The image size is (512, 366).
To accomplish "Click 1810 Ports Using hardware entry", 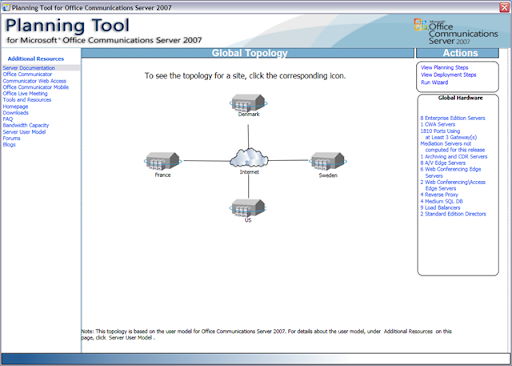I will [x=449, y=134].
